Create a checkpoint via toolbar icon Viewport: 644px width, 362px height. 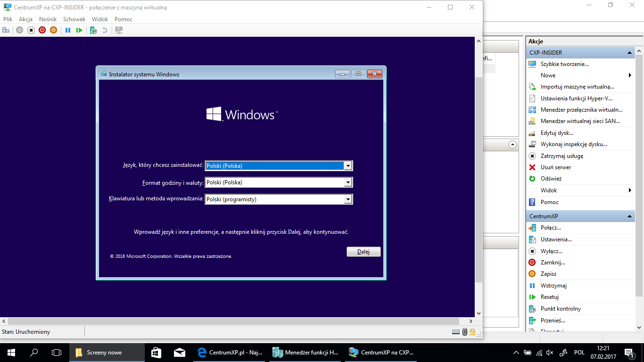93,30
